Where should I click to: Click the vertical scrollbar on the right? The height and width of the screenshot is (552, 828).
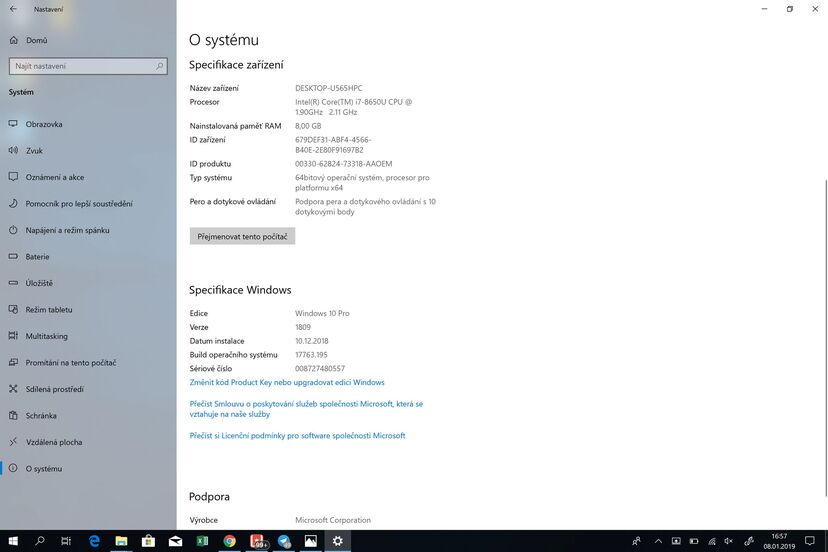tap(826, 338)
